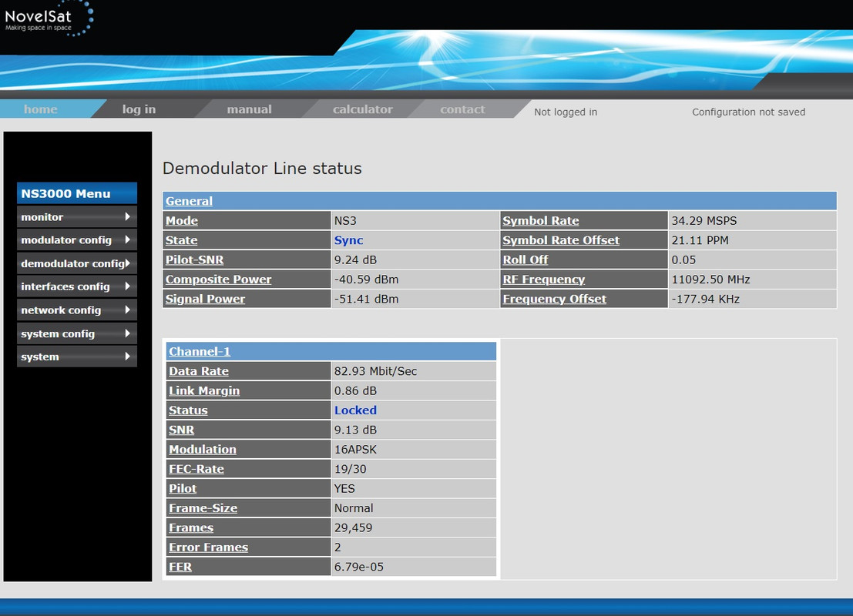Screen dimensions: 853x616
Task: Click the '16APSK' modulation value
Action: [x=355, y=450]
